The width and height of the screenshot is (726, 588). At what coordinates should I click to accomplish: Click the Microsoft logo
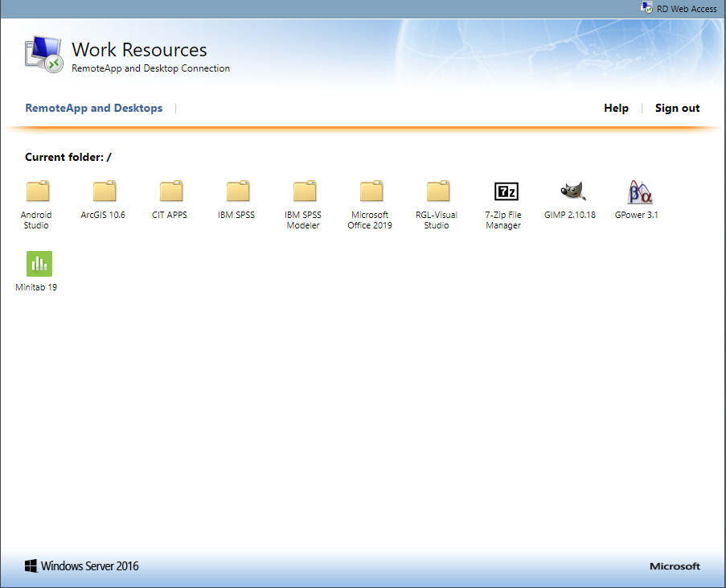(x=675, y=565)
